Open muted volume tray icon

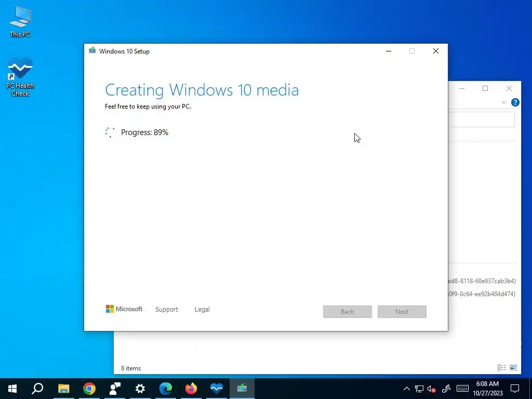432,389
